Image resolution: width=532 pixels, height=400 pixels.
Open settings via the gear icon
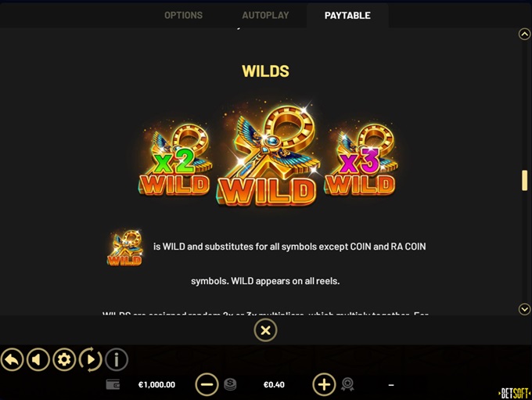click(x=64, y=359)
